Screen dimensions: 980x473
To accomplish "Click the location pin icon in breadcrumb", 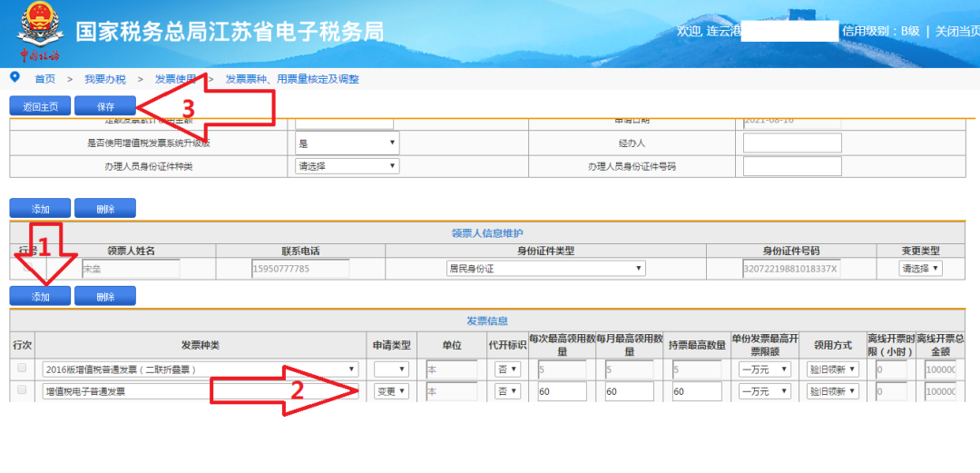I will 15,77.
